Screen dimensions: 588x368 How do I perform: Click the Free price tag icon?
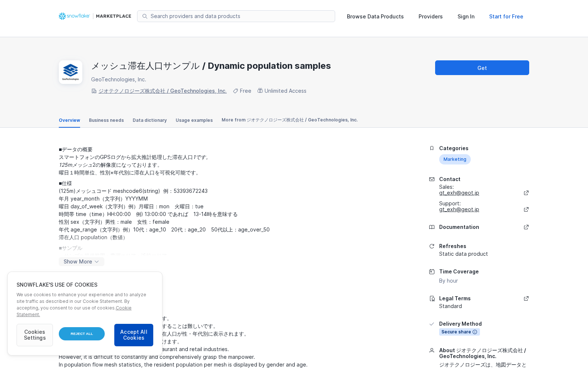236,91
